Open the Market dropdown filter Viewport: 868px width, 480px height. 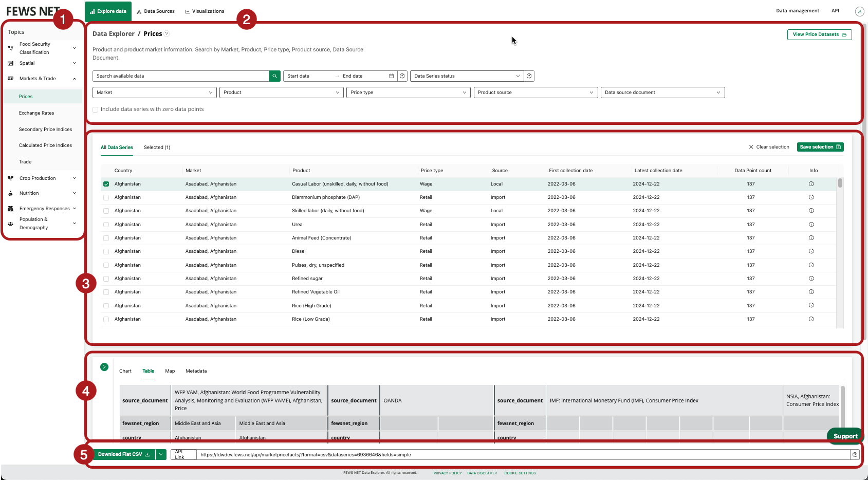154,93
